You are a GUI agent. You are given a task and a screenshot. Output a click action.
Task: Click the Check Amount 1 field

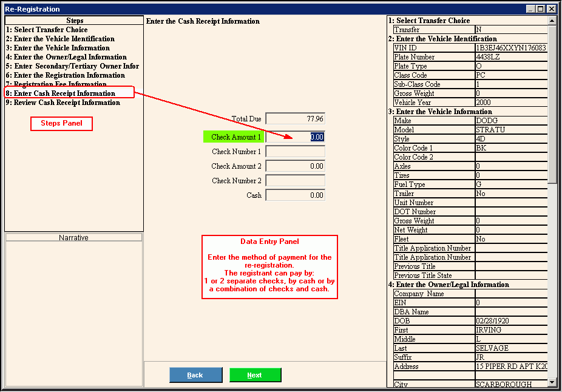[296, 137]
